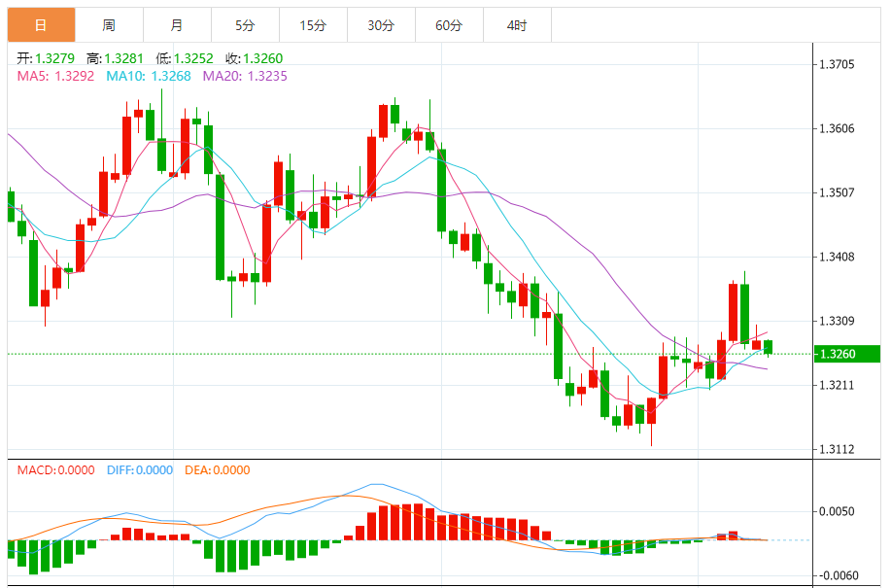The image size is (891, 588).
Task: Click the 收:1.3260 close price value
Action: click(x=254, y=58)
